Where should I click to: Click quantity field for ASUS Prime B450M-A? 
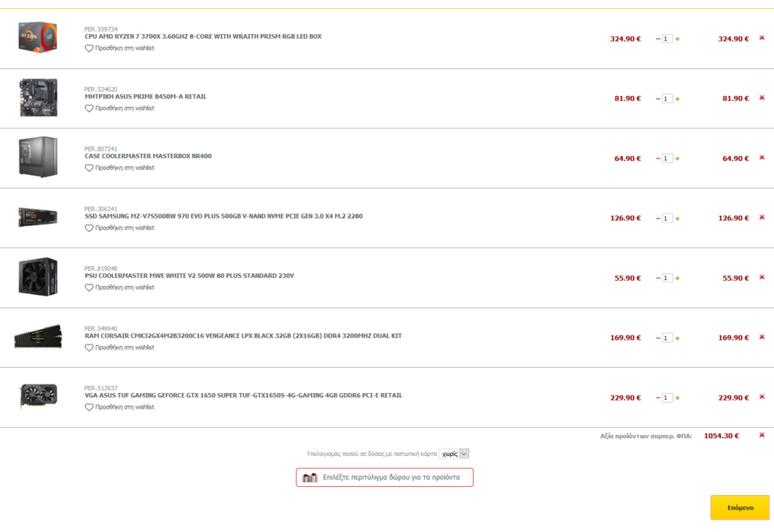(668, 99)
